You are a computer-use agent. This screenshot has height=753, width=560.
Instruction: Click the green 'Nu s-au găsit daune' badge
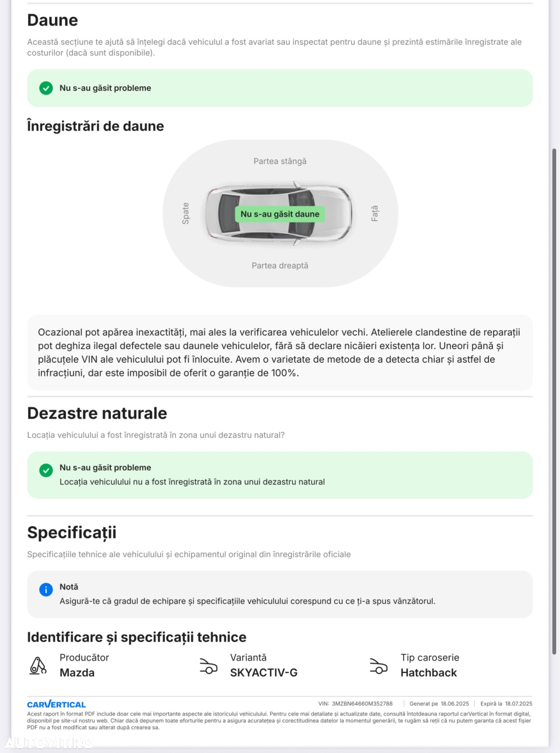(280, 214)
